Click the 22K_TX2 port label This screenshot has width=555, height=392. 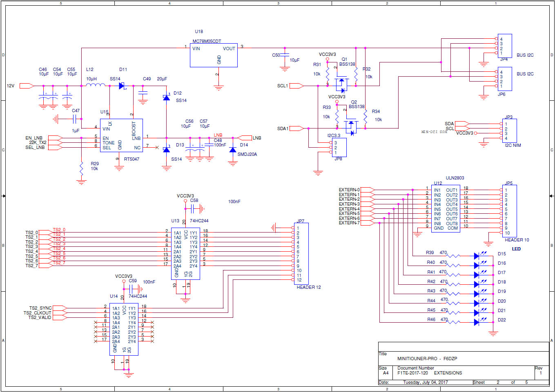(x=38, y=142)
